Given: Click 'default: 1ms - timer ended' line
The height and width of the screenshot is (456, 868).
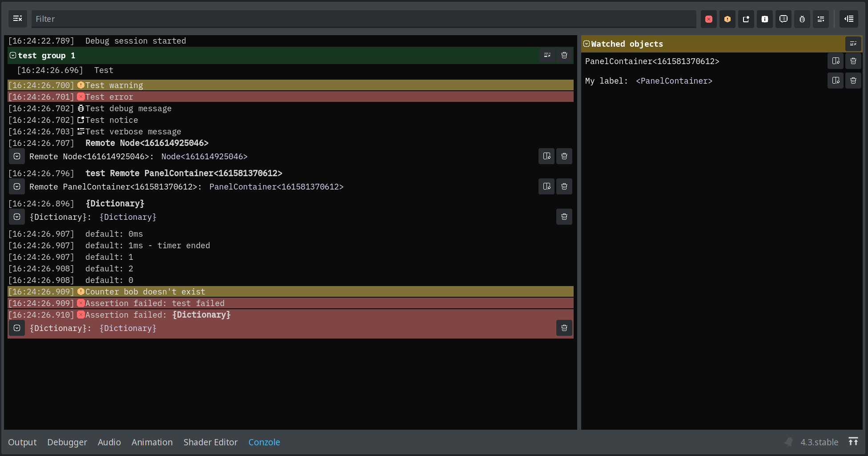Looking at the screenshot, I should pyautogui.click(x=290, y=245).
